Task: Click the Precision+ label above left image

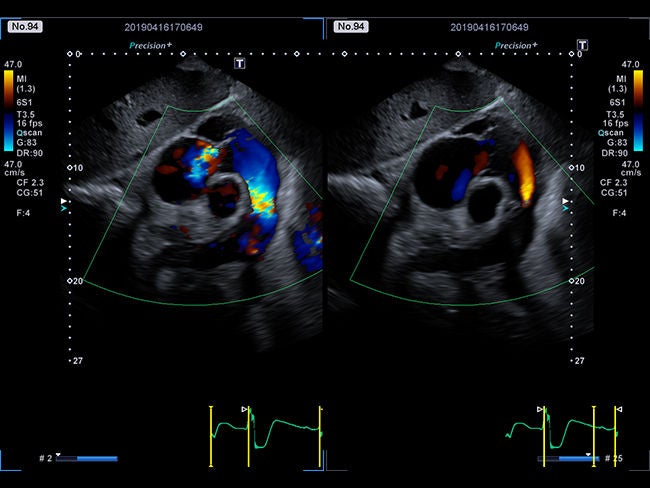Action: coord(150,45)
